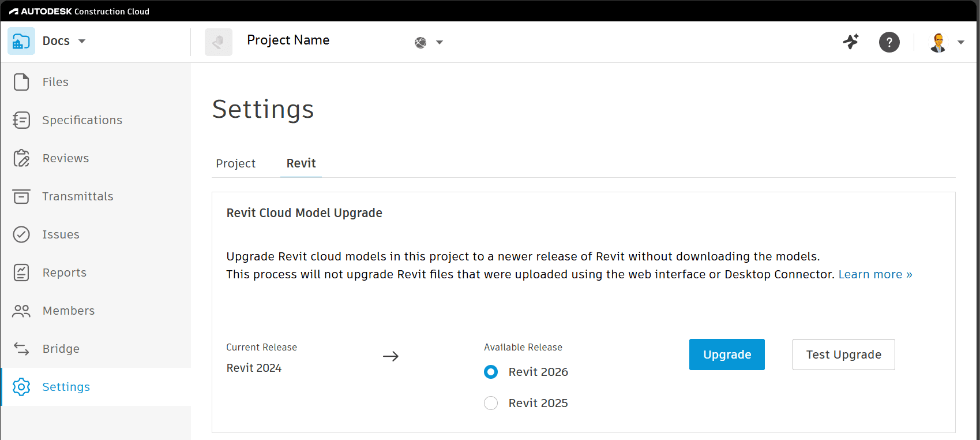The width and height of the screenshot is (980, 440).
Task: Click the Issues checkmark circle icon
Action: coord(21,234)
